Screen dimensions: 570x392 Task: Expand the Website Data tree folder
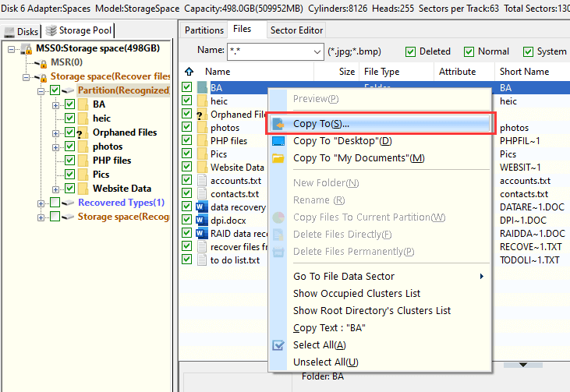(x=55, y=189)
